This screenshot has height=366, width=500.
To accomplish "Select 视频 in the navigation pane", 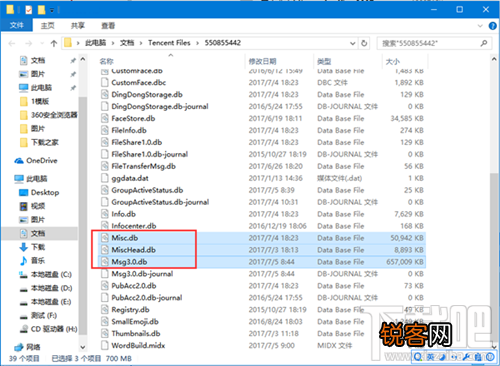I will [x=38, y=206].
